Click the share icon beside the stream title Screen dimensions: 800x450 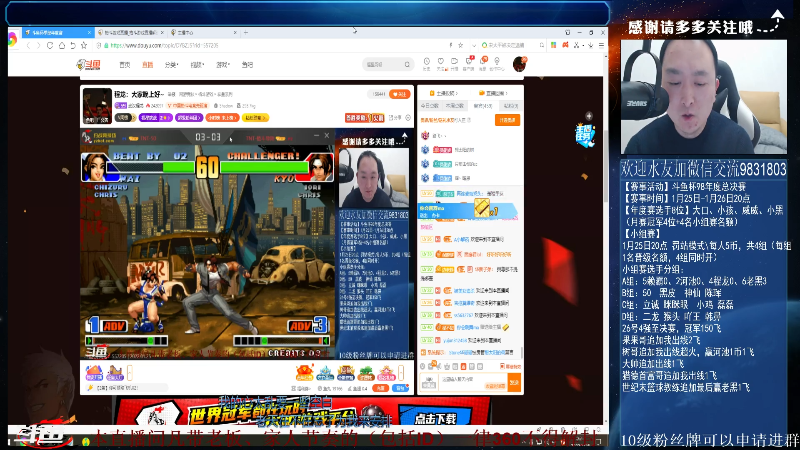pos(394,118)
